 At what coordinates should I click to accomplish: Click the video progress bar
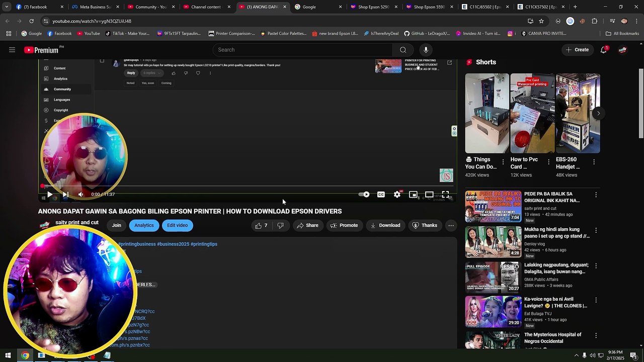click(x=247, y=186)
